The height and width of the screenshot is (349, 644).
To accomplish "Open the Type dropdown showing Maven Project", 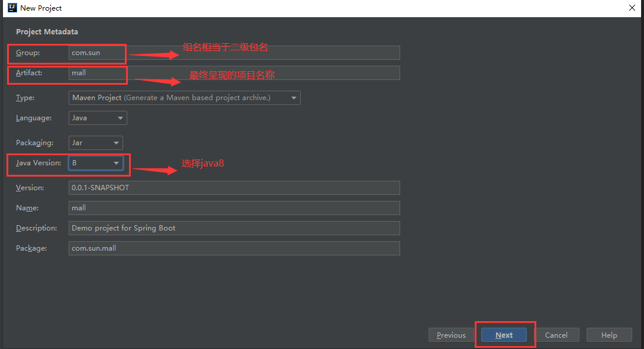I will pyautogui.click(x=185, y=98).
